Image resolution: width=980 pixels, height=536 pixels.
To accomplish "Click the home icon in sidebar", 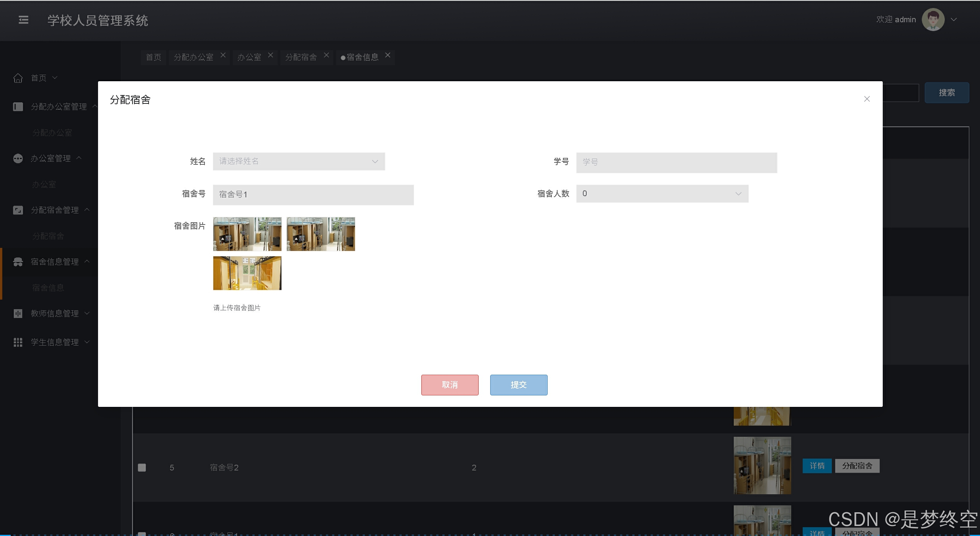I will 18,78.
